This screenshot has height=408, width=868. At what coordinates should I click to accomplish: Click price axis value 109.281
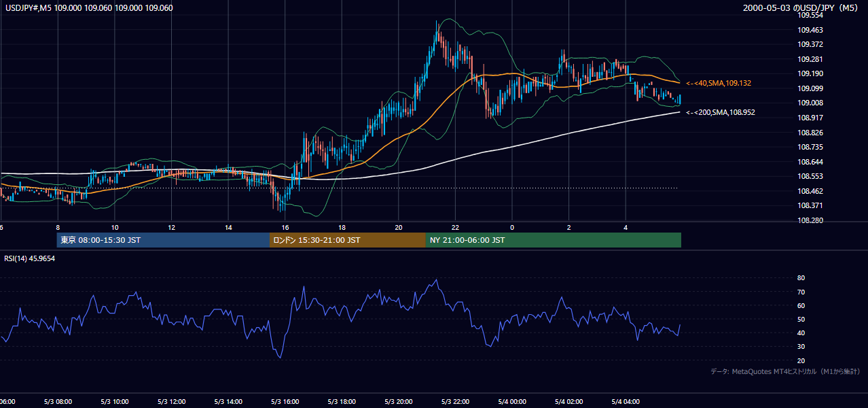click(810, 59)
